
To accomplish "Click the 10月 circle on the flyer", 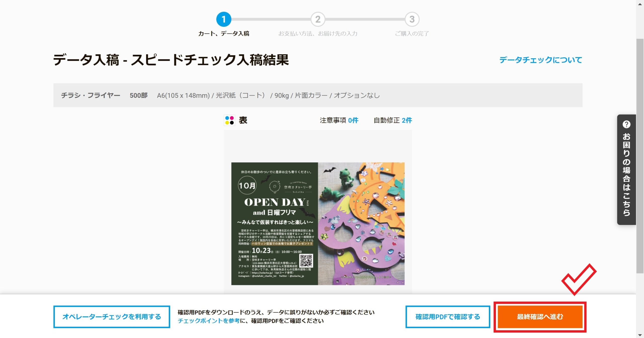I will 247,185.
